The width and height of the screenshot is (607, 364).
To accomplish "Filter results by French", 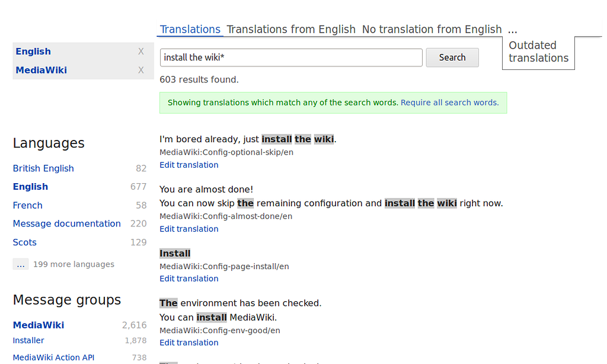I will tap(27, 205).
